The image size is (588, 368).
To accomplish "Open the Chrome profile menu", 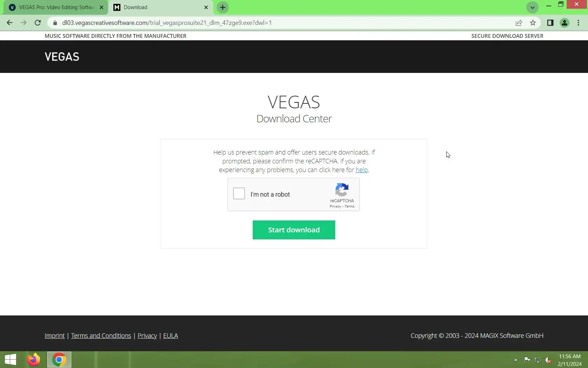I will point(564,23).
